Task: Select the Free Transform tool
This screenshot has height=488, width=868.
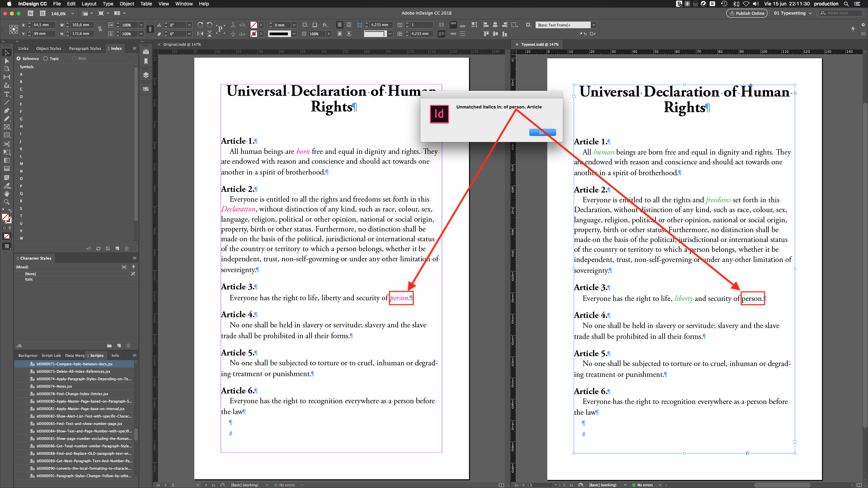Action: coord(6,152)
